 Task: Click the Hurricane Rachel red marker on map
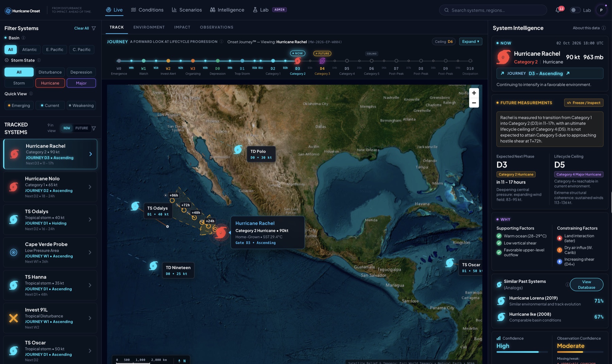[221, 233]
